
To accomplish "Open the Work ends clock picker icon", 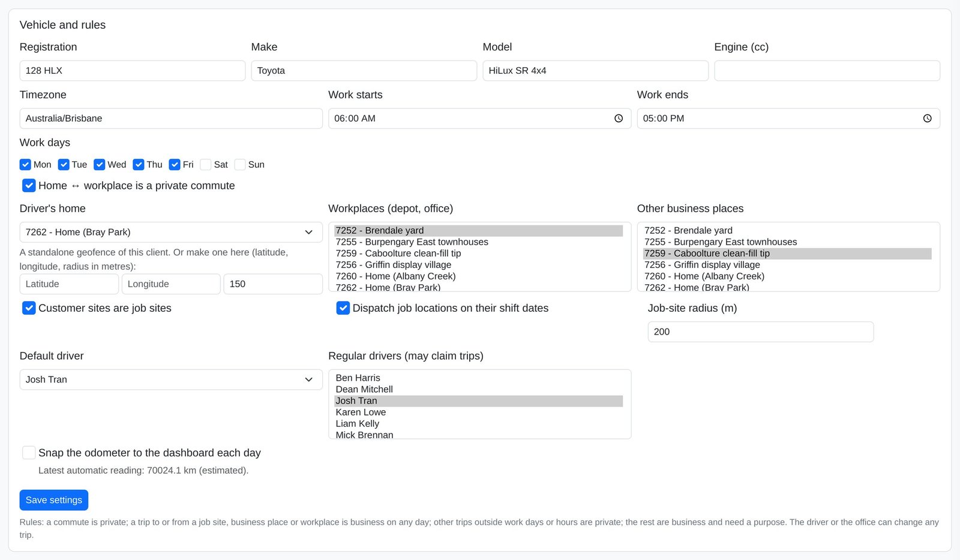I will coord(927,119).
